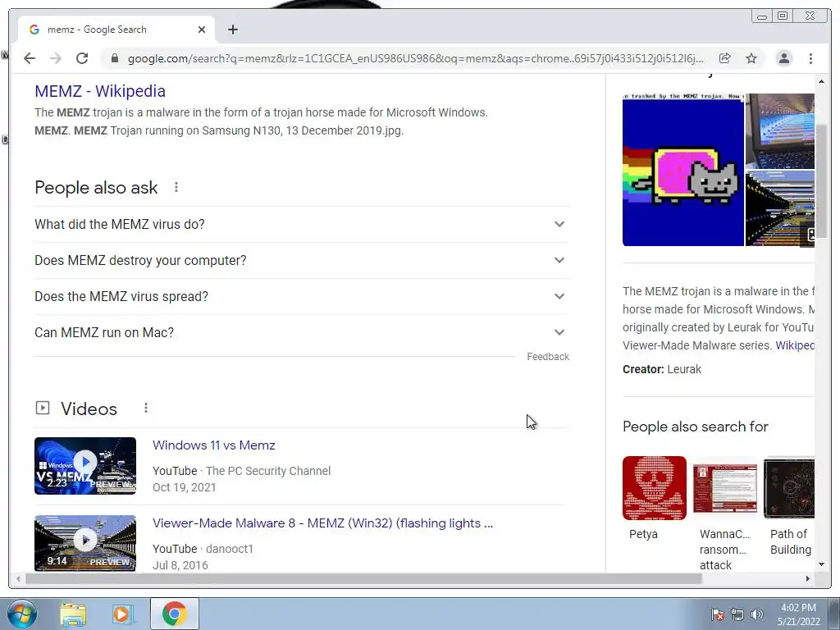Screen dimensions: 840x630
Task: Open Chrome's three-dot menu
Action: point(810,58)
